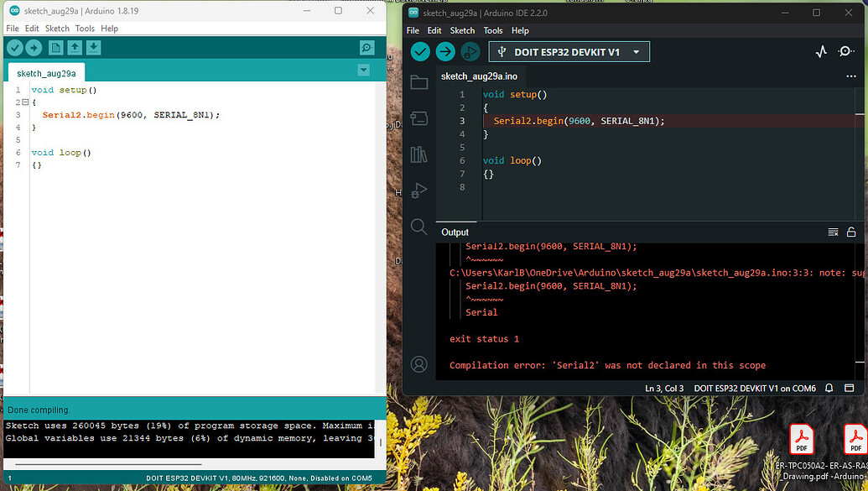Open sketch using up-arrow icon in Arduino 1.8.19

click(x=75, y=48)
